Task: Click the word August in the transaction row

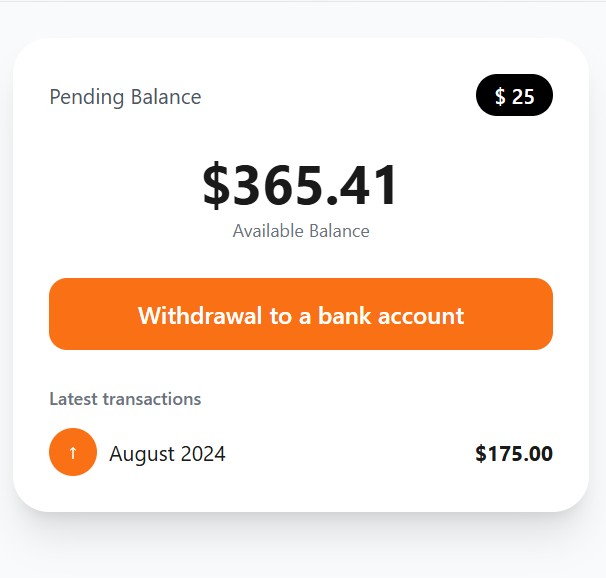Action: tap(144, 454)
